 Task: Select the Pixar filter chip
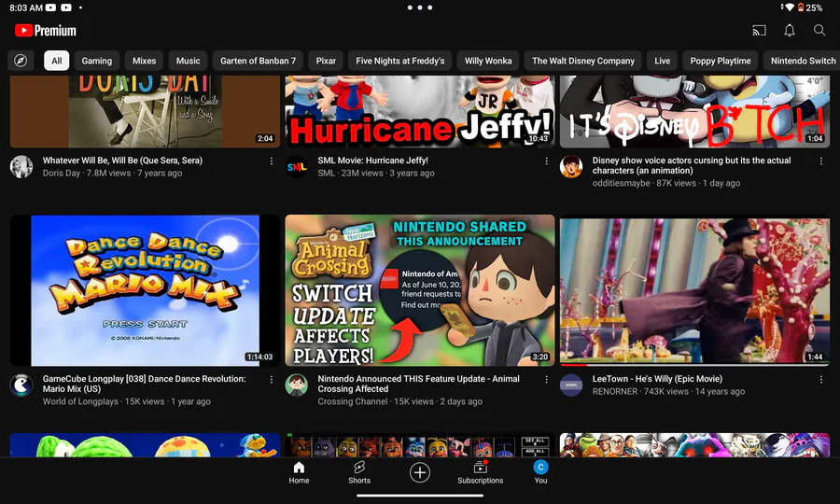point(326,61)
